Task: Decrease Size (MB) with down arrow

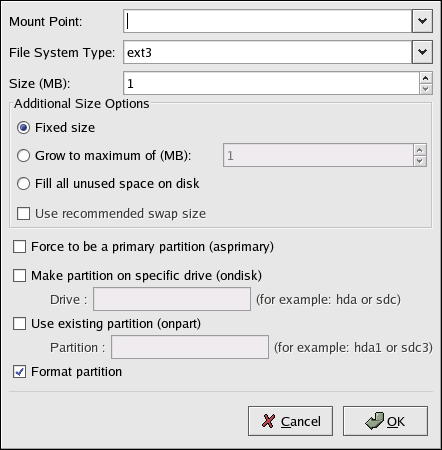Action: pyautogui.click(x=426, y=89)
